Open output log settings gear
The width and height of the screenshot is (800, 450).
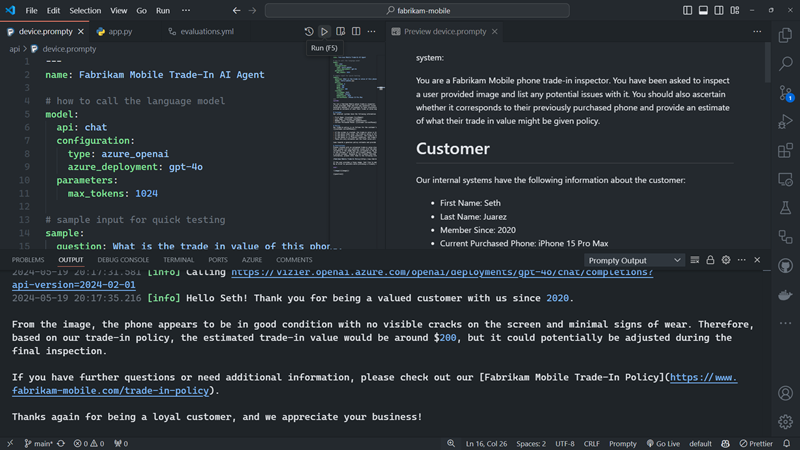(x=726, y=260)
